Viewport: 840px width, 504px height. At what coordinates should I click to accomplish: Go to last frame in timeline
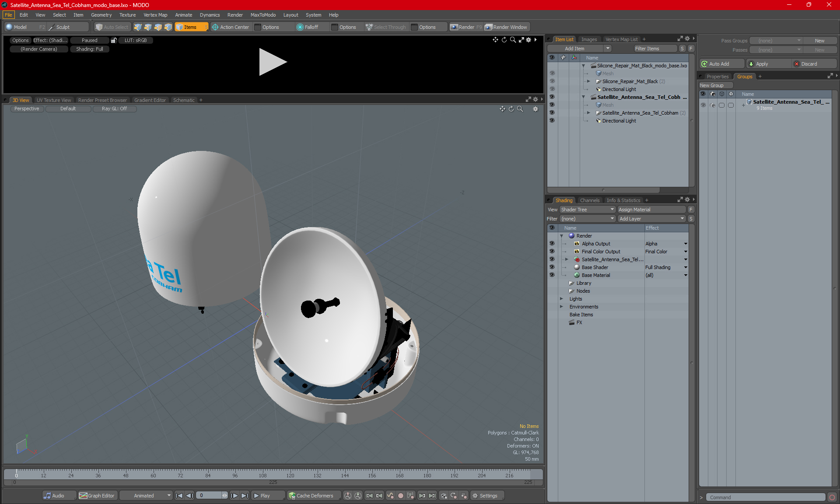[245, 496]
